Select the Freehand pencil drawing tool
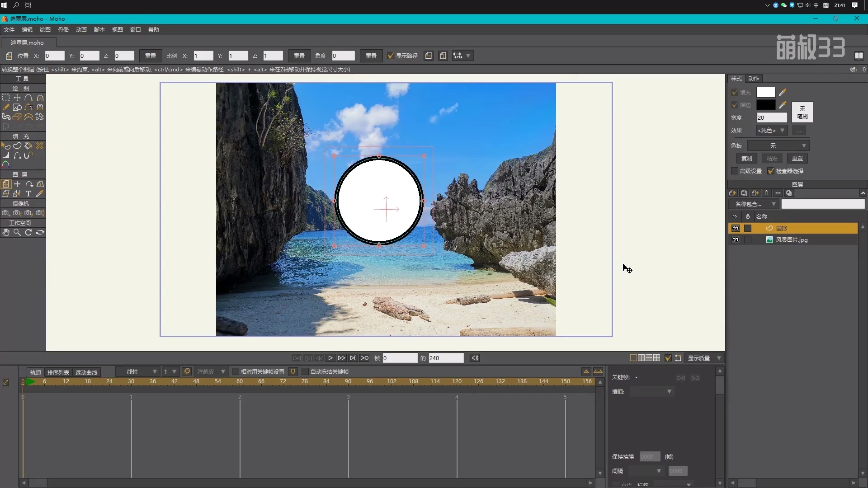The width and height of the screenshot is (868, 488). pyautogui.click(x=6, y=107)
